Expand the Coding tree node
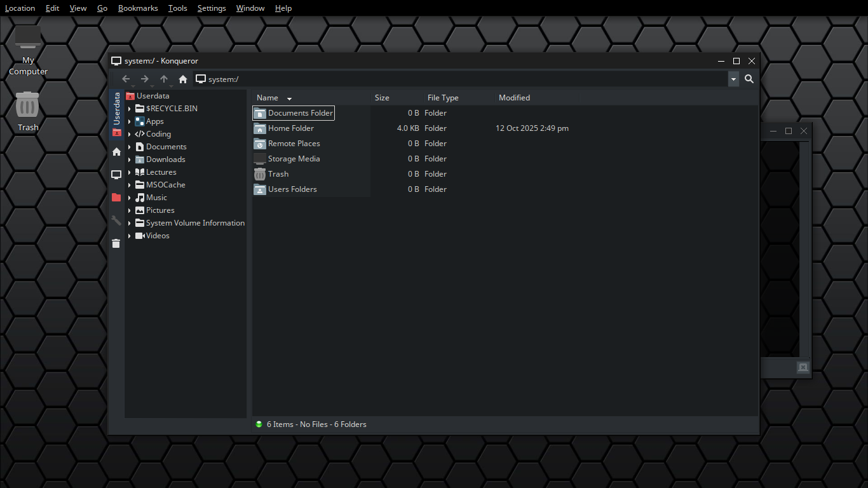The width and height of the screenshot is (868, 488). tap(130, 134)
